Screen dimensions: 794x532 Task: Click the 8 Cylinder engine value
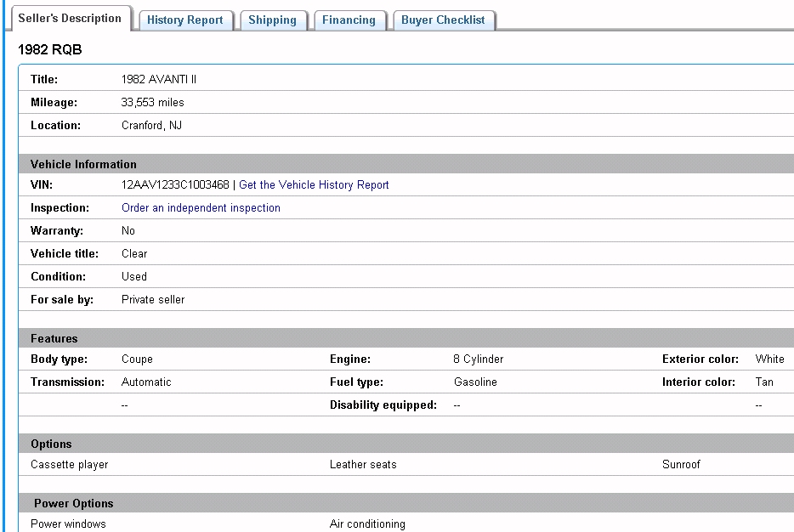point(478,359)
